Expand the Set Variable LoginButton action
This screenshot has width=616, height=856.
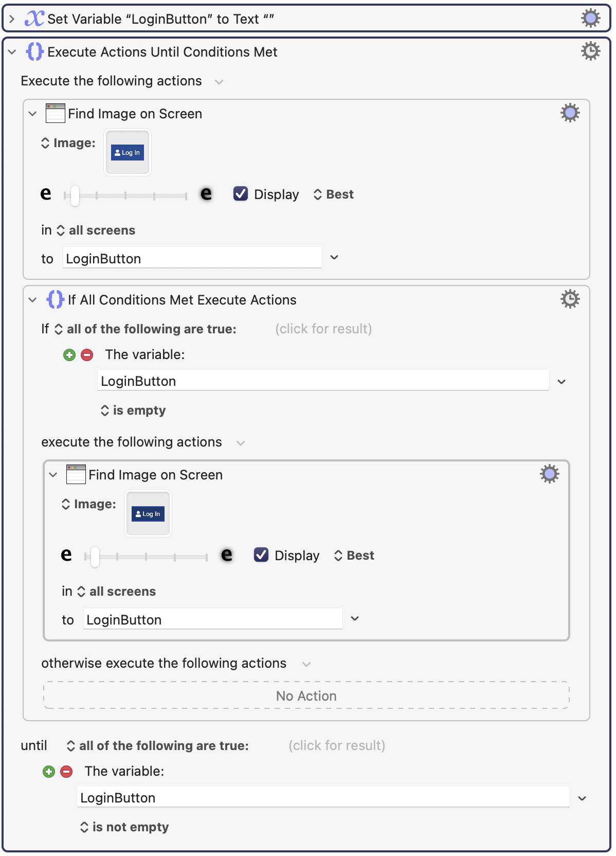[12, 19]
